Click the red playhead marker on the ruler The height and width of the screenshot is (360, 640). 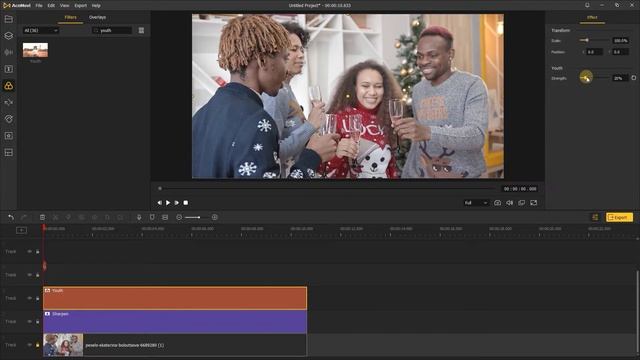coord(44,228)
